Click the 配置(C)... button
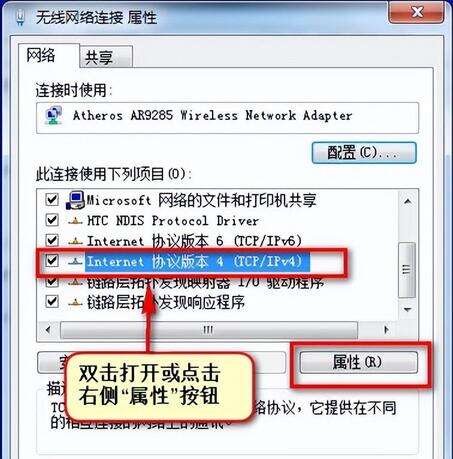This screenshot has width=453, height=459. coord(364,153)
